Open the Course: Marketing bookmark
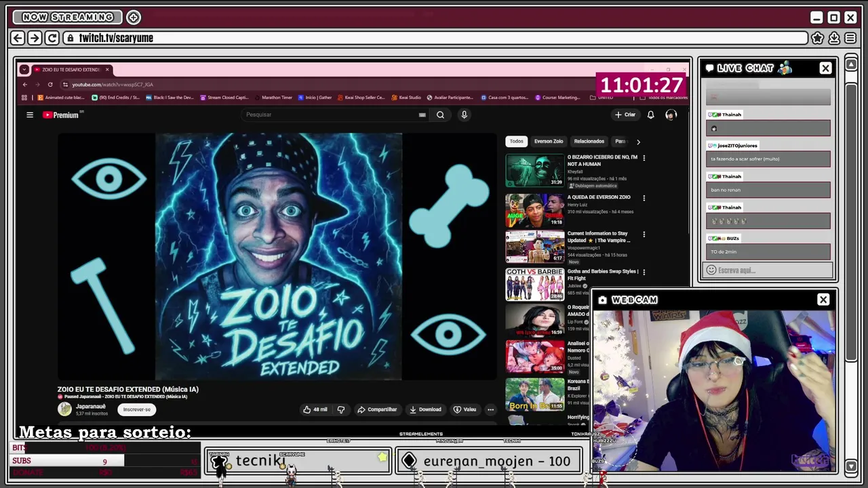The height and width of the screenshot is (488, 868). point(558,98)
